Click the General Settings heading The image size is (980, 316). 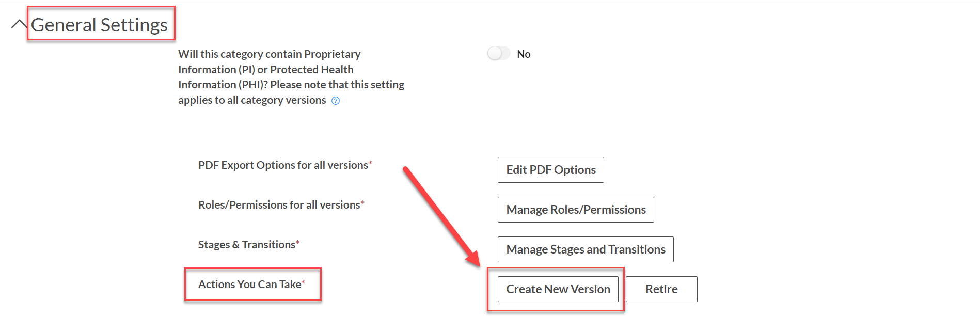[x=99, y=25]
